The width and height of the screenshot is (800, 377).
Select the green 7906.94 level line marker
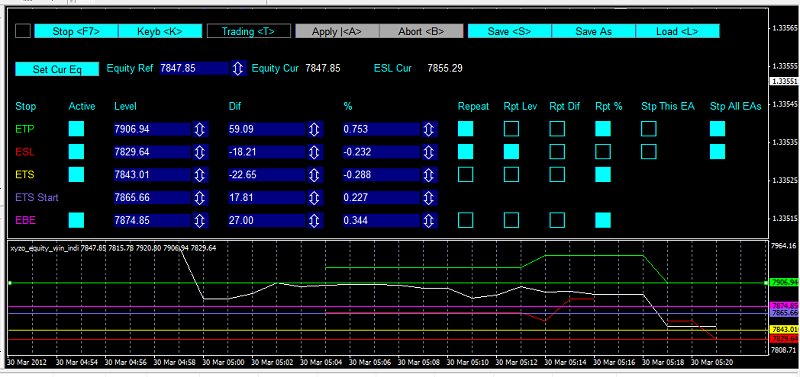(x=784, y=282)
